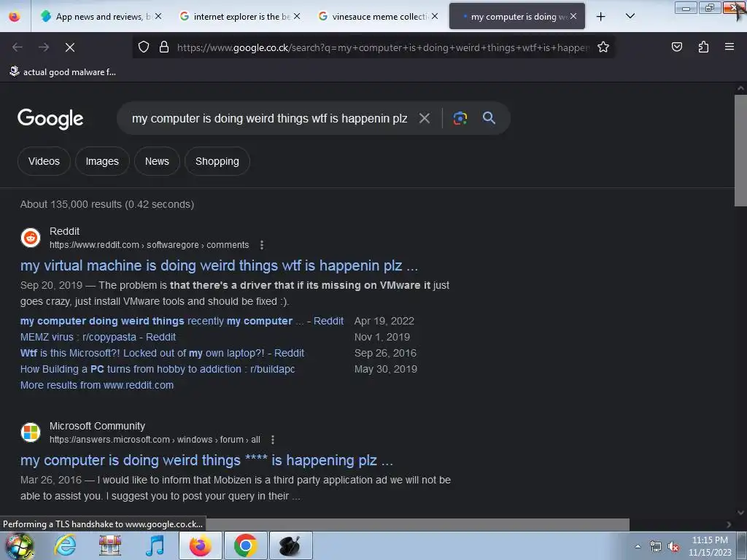This screenshot has height=560, width=747.
Task: Filter results by Images
Action: (102, 161)
